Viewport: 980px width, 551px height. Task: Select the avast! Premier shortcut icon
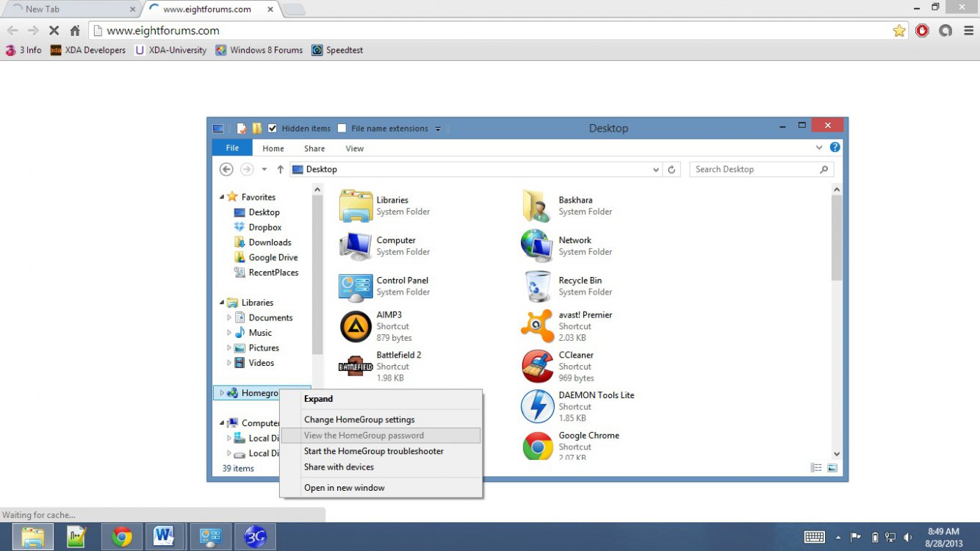tap(538, 326)
